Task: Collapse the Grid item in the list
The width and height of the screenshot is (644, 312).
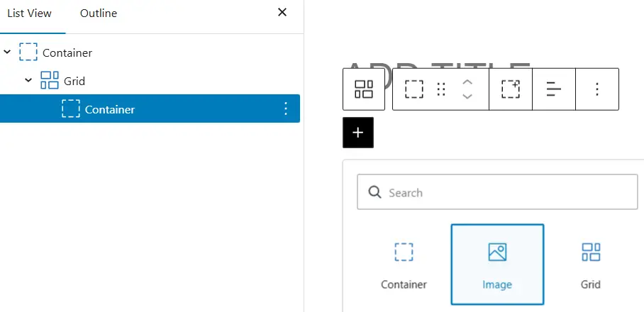Action: point(28,80)
